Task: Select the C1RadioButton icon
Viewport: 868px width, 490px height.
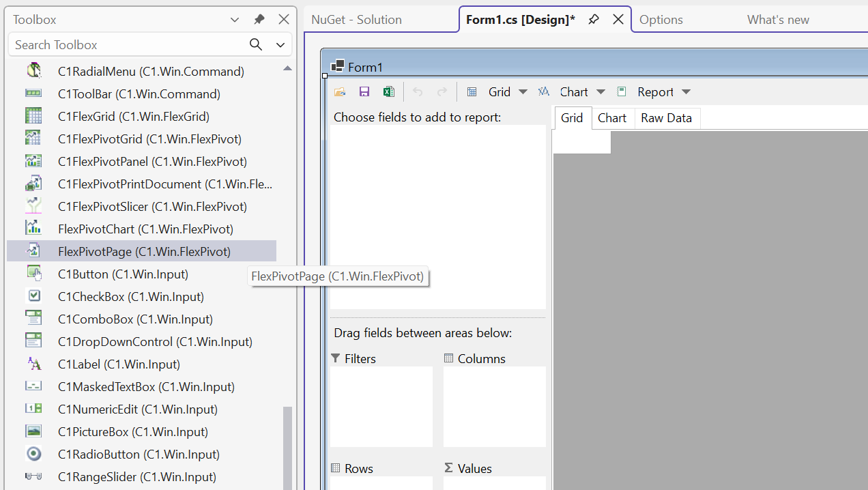Action: tap(33, 454)
